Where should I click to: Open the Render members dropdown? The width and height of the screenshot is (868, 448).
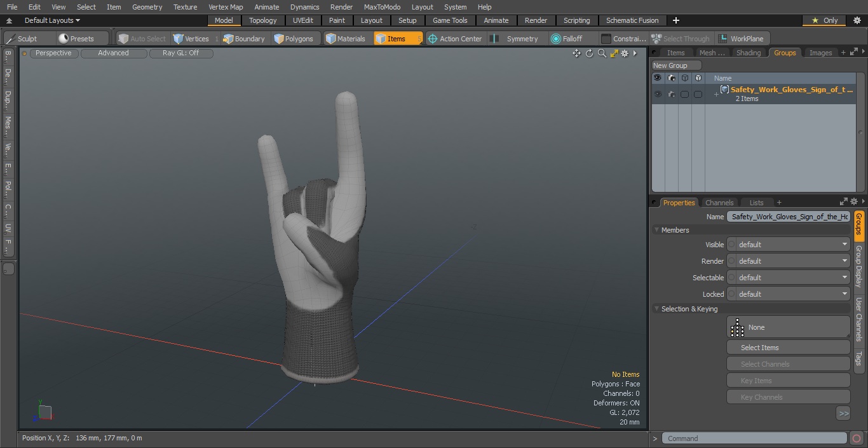coord(788,261)
